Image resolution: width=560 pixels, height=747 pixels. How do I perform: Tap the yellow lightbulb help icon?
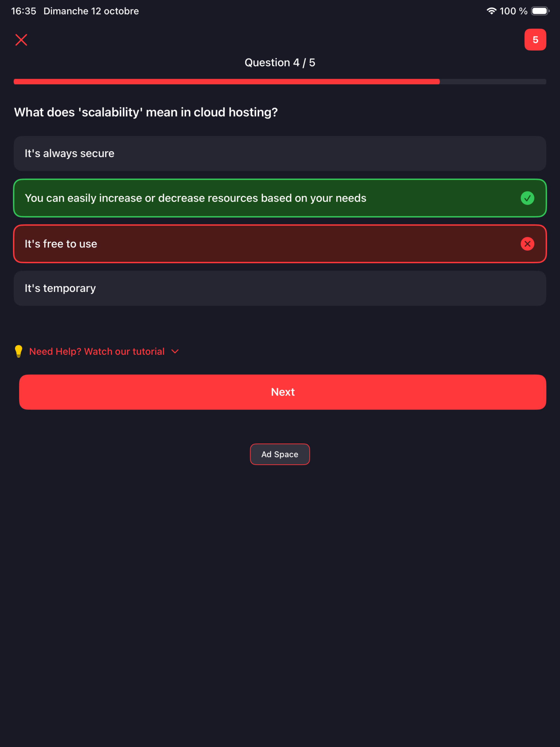tap(19, 351)
